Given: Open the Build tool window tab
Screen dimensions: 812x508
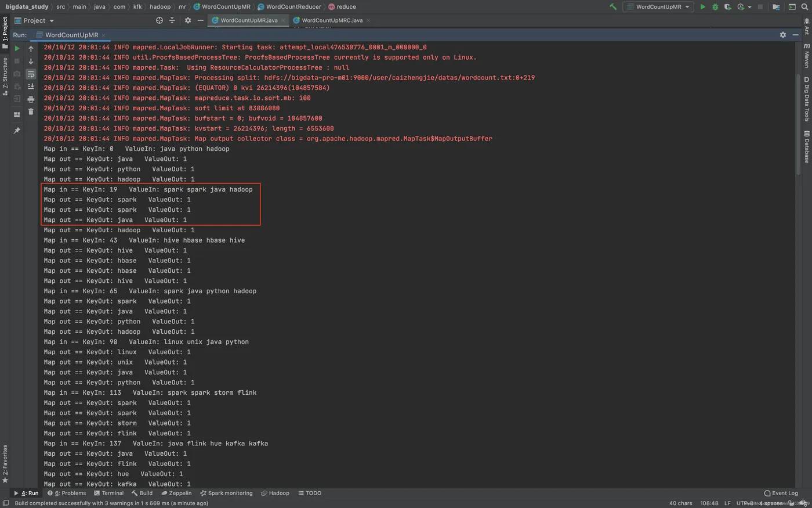Looking at the screenshot, I should (142, 493).
